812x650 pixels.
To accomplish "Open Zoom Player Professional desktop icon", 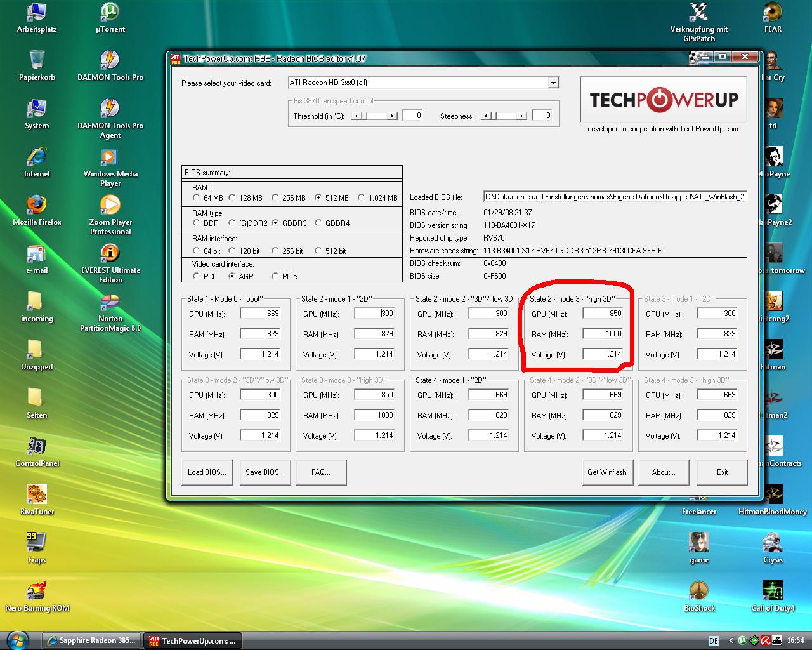I will [110, 215].
